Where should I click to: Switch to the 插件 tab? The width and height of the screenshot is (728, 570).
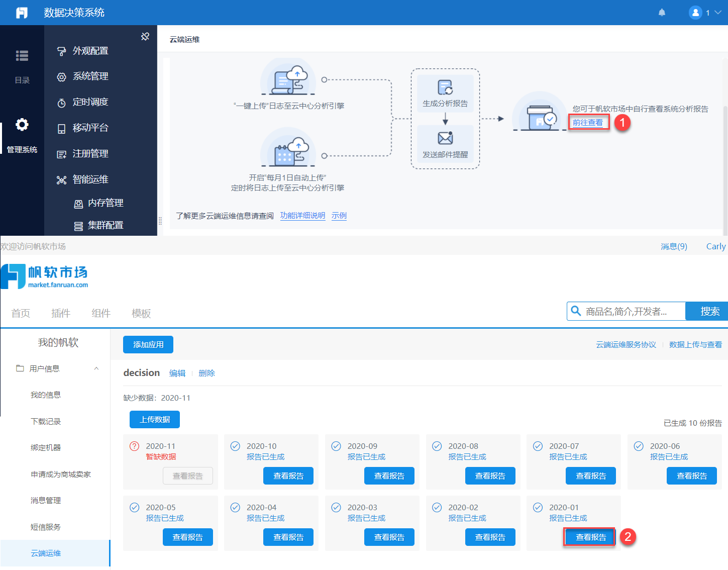point(61,313)
